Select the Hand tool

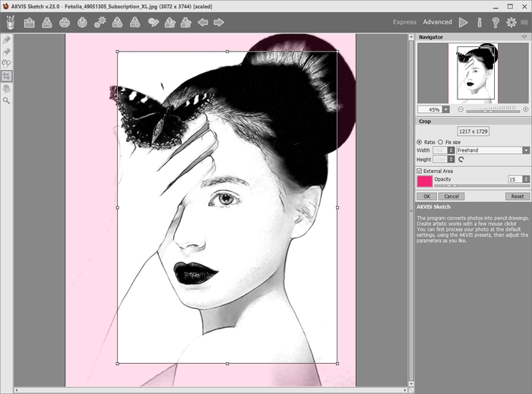click(x=6, y=88)
